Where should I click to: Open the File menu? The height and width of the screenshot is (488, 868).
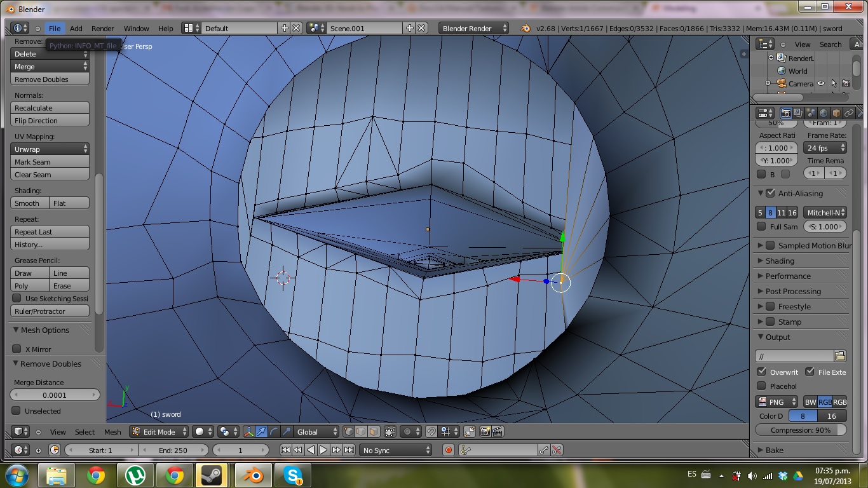(55, 29)
